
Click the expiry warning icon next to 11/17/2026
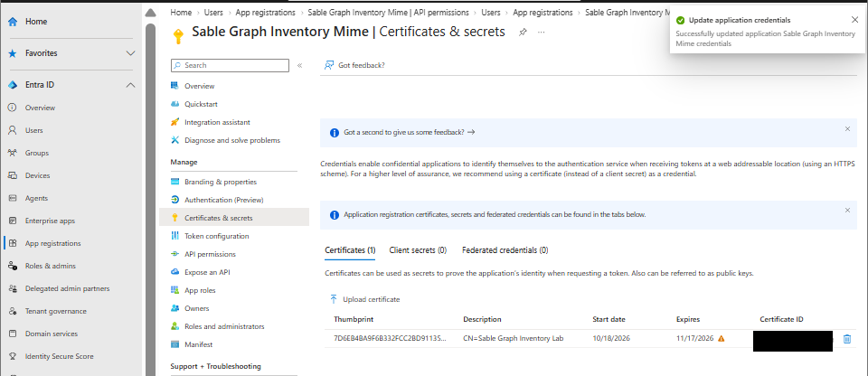[721, 338]
